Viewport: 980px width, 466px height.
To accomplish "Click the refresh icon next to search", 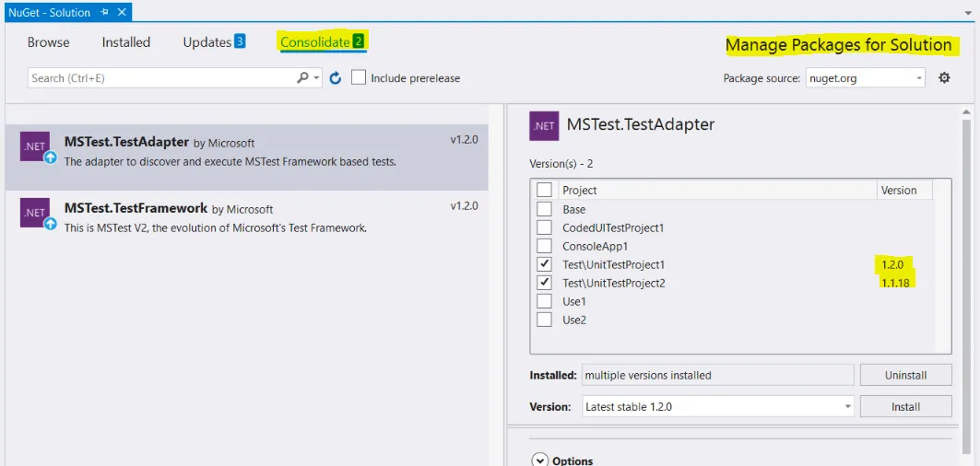I will tap(336, 78).
